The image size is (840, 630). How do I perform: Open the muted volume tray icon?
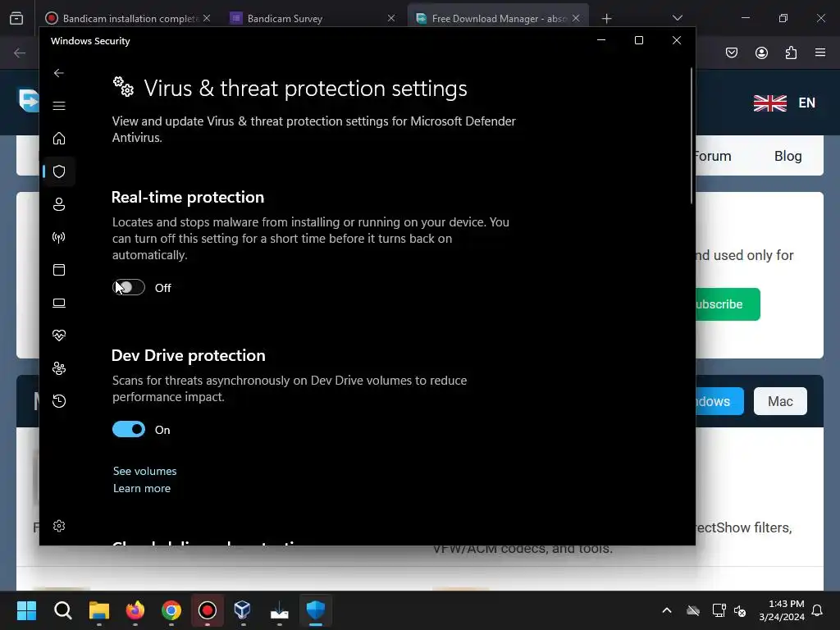[740, 610]
